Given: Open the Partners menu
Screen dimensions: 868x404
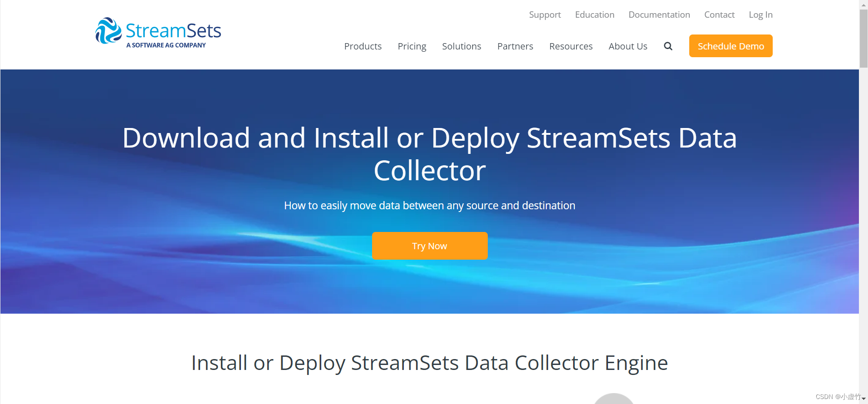Looking at the screenshot, I should pyautogui.click(x=515, y=46).
